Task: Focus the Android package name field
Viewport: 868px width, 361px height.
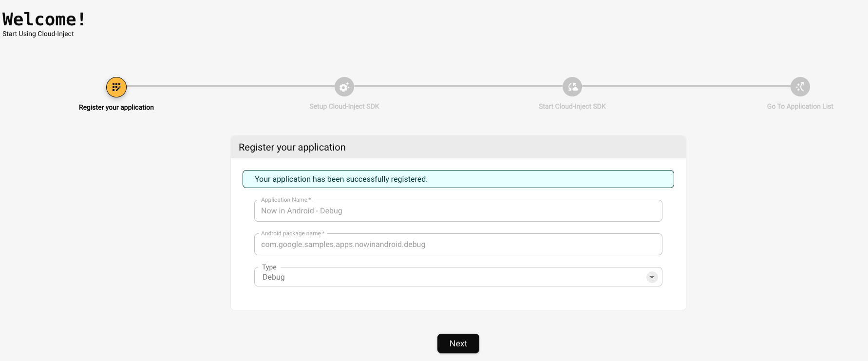Action: 458,245
